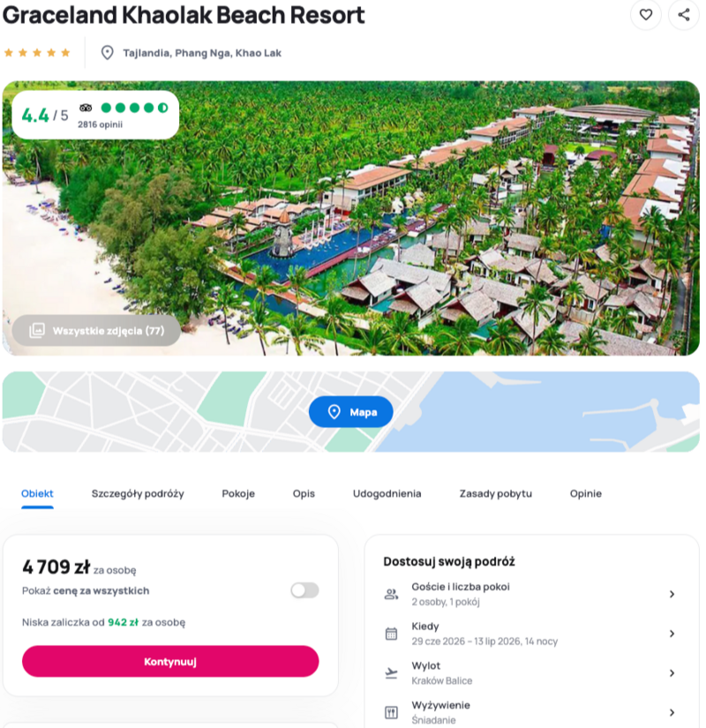
Task: Open the Opinie tab
Action: click(x=586, y=493)
